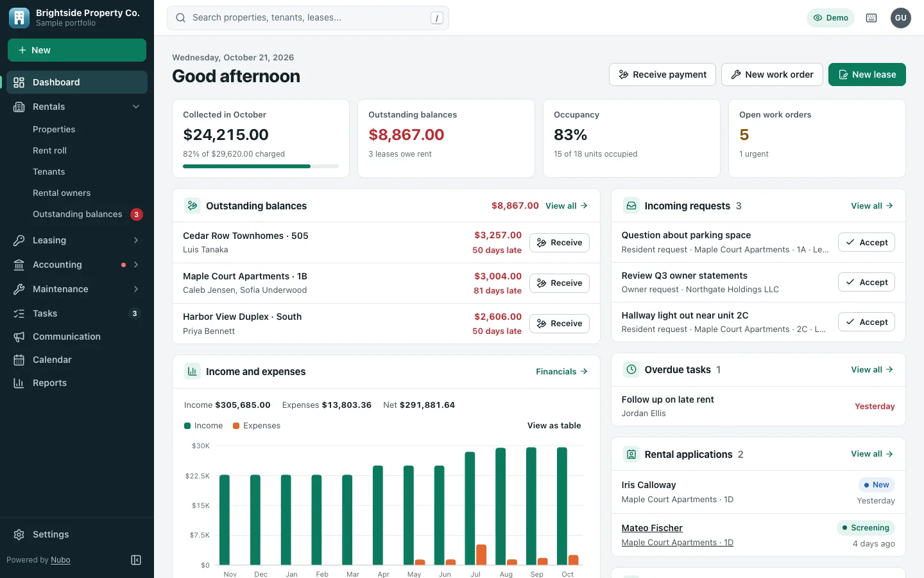
Task: Click the keyboard shortcuts icon in top bar
Action: (871, 18)
